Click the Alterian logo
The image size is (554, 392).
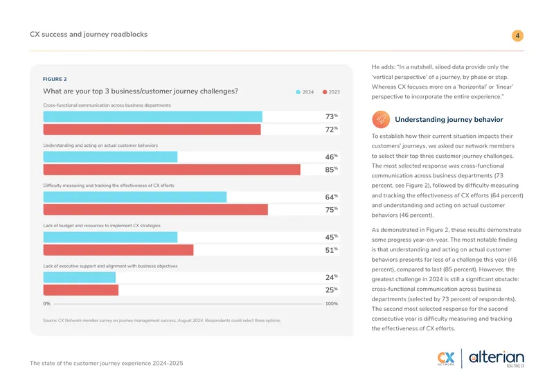pos(497,359)
